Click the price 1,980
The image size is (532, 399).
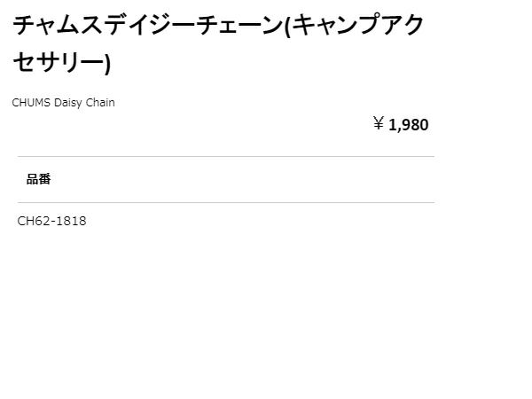pyautogui.click(x=408, y=124)
